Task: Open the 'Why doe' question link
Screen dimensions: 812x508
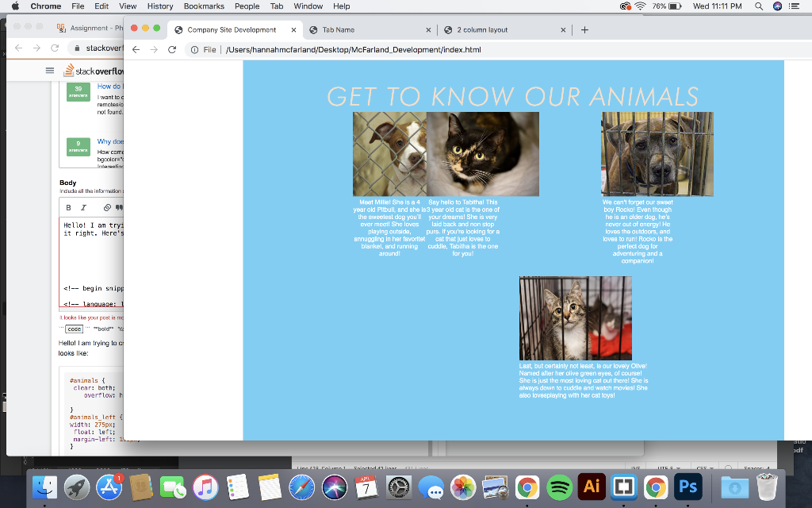Action: tap(110, 141)
